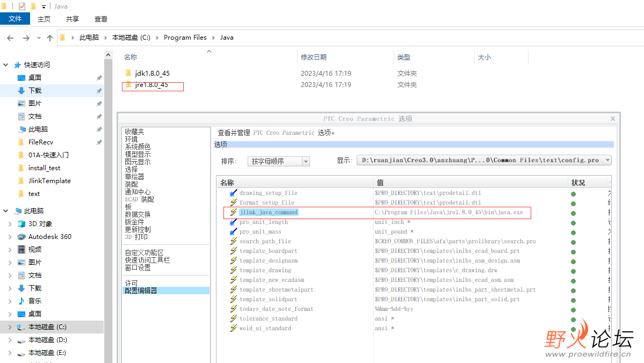Click status dot for jlink_java_command

tap(573, 214)
